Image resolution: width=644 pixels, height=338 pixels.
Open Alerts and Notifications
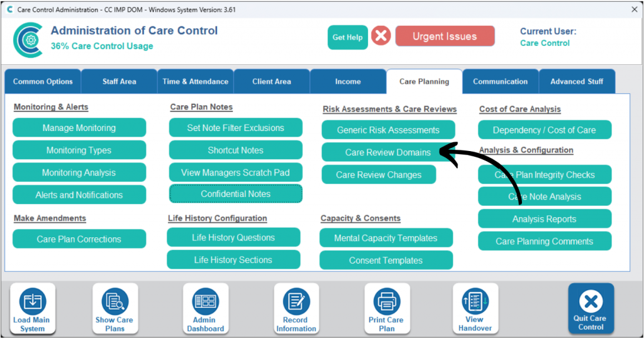(x=79, y=195)
